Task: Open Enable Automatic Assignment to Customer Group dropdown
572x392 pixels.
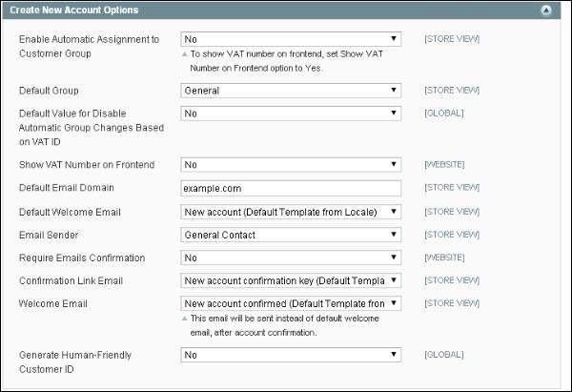Action: (x=291, y=40)
